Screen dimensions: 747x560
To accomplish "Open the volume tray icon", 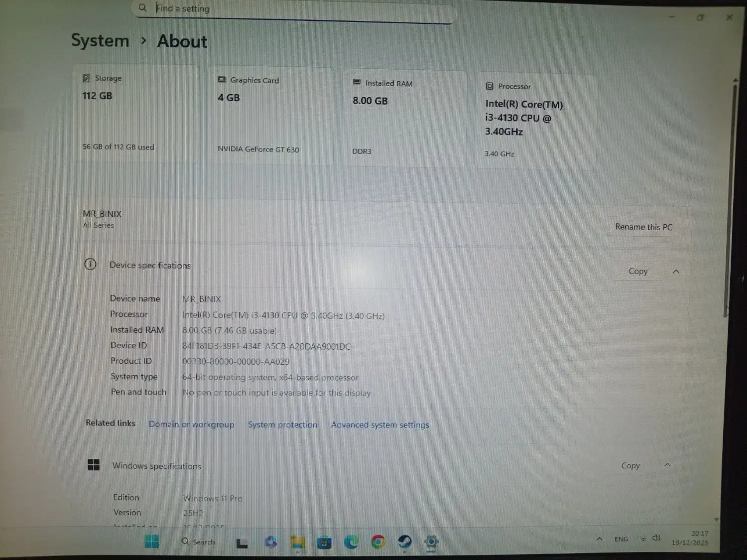I will click(x=656, y=538).
